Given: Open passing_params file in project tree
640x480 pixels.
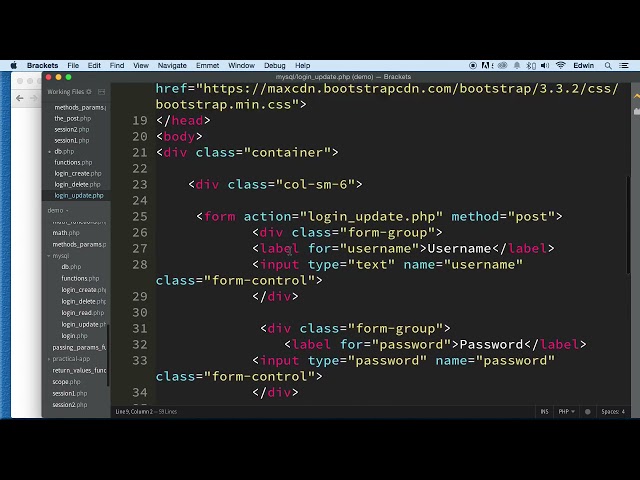Looking at the screenshot, I should [79, 348].
